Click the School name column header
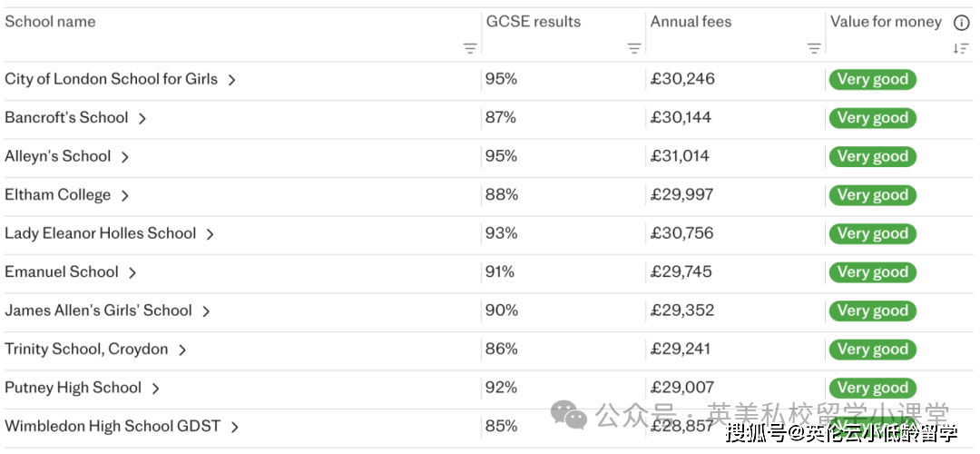Viewport: 980px width, 454px height. [x=50, y=22]
